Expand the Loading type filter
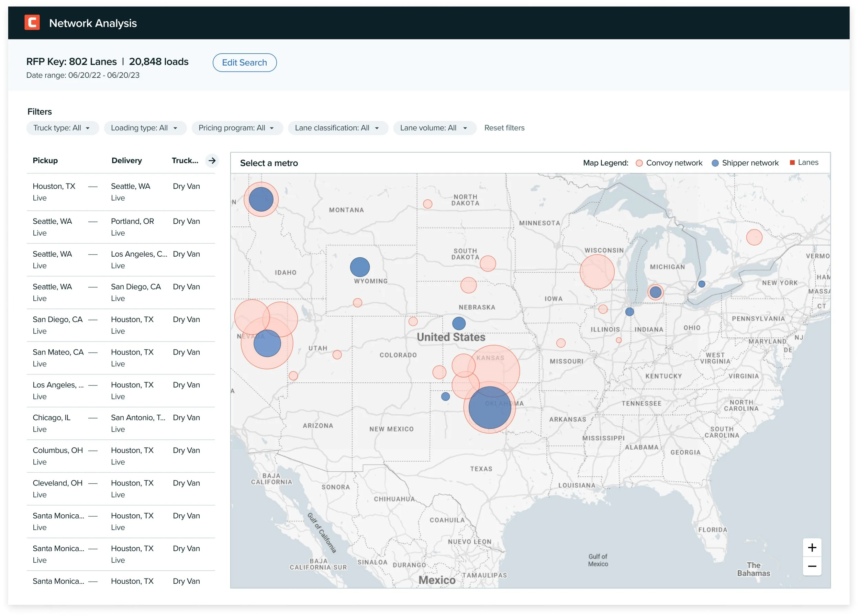Viewport: 859px width, 616px height. pyautogui.click(x=144, y=128)
